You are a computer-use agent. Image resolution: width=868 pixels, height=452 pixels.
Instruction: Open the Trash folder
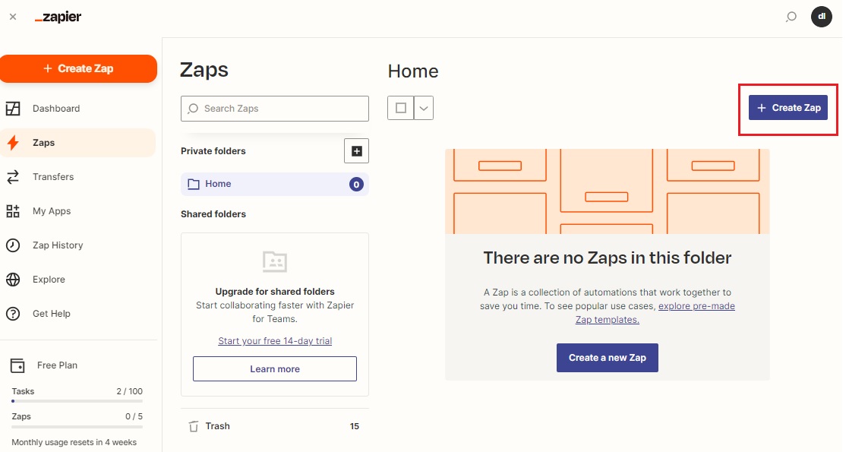click(x=217, y=426)
